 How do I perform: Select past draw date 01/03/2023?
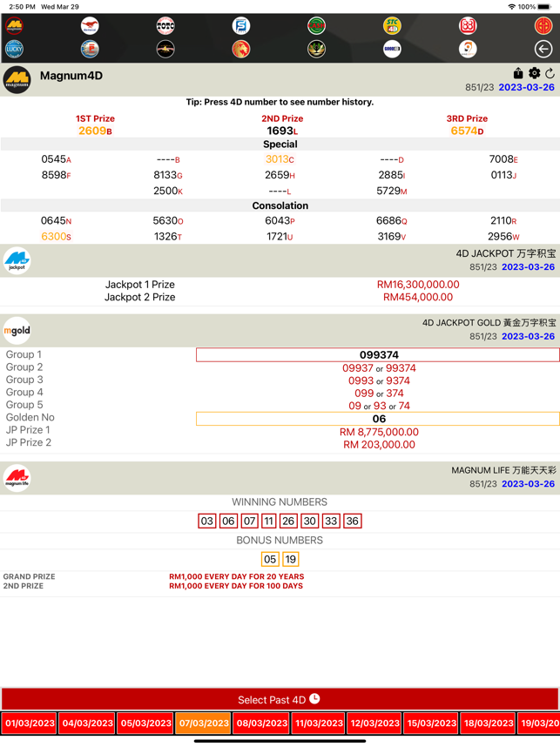30,723
